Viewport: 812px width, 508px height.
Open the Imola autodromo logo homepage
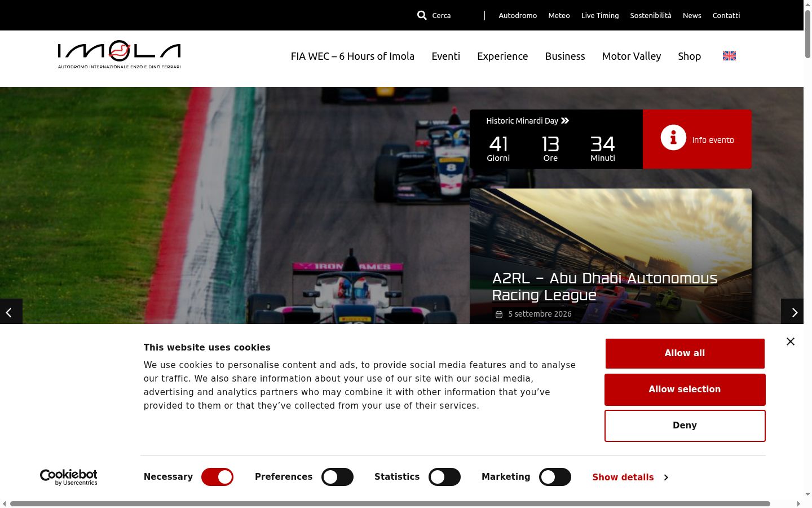(119, 55)
